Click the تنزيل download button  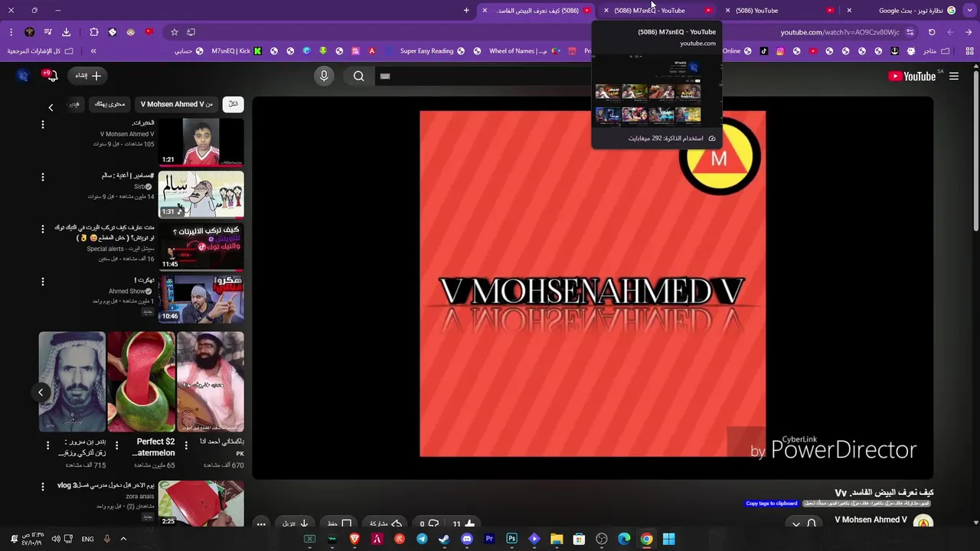(296, 524)
